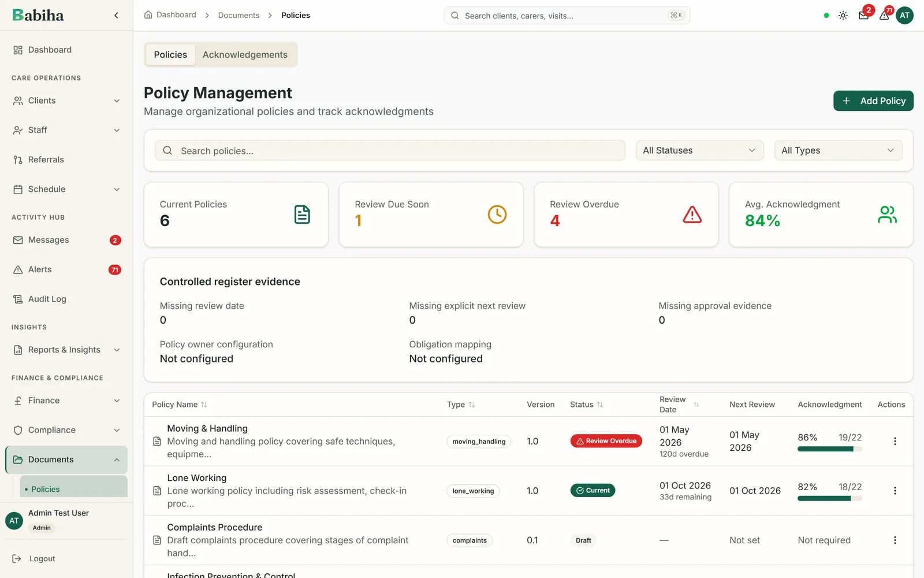Click the Babiha logo
The width and height of the screenshot is (924, 578).
coord(38,16)
